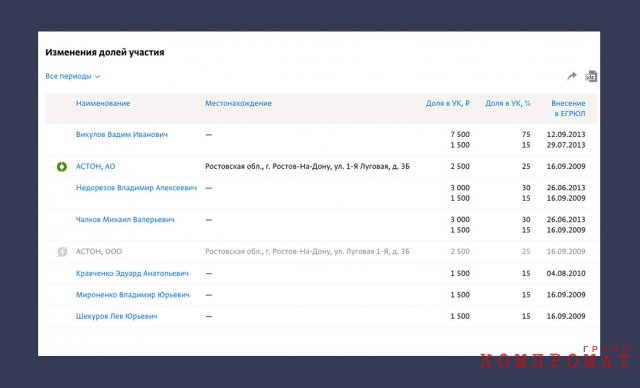The height and width of the screenshot is (388, 640).
Task: Open Чалков Михаил Валерьевич link
Action: pos(125,219)
